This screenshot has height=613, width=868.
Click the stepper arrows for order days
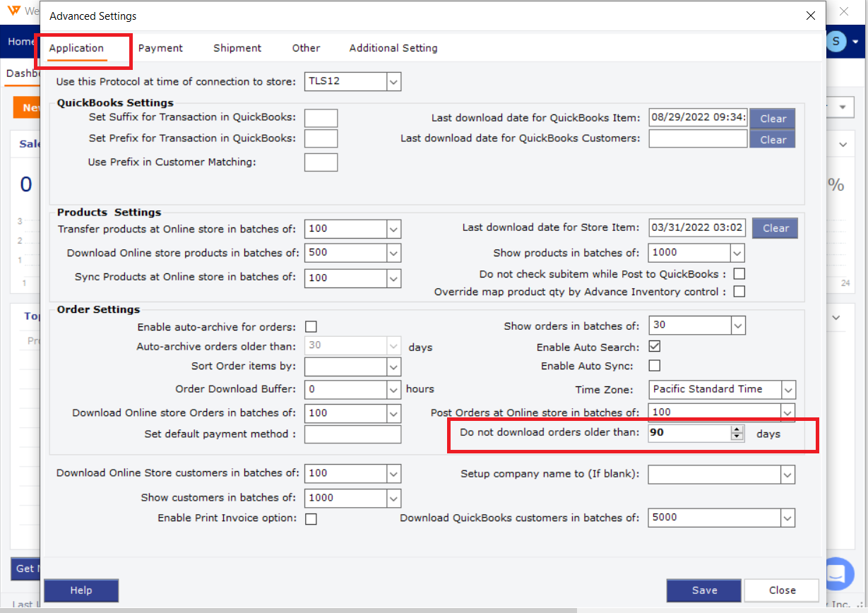tap(737, 433)
